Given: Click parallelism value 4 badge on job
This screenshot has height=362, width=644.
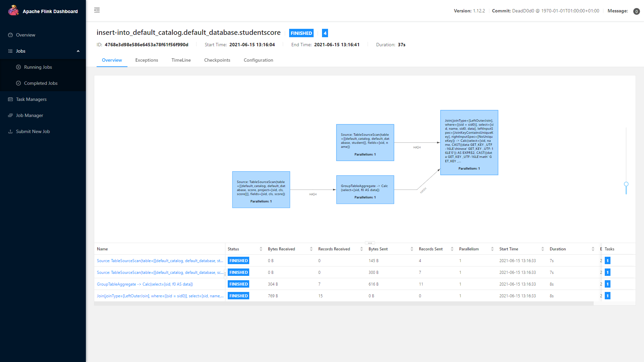Looking at the screenshot, I should coord(324,33).
